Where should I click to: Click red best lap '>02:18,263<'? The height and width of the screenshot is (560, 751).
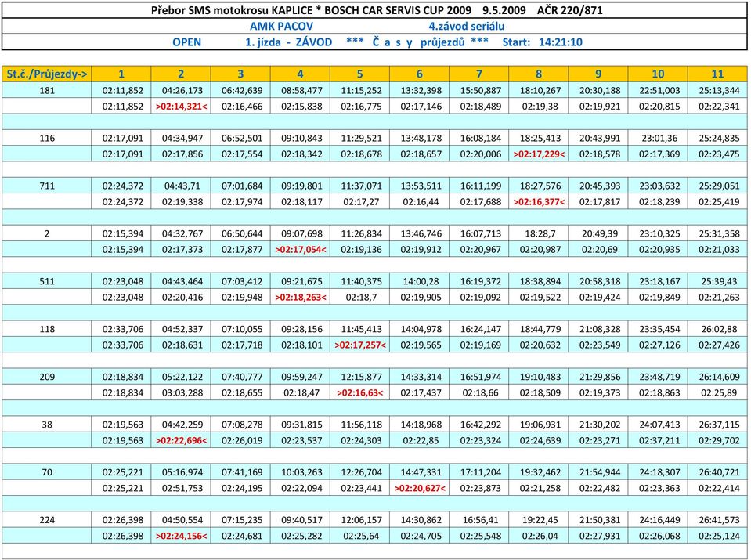(x=300, y=297)
